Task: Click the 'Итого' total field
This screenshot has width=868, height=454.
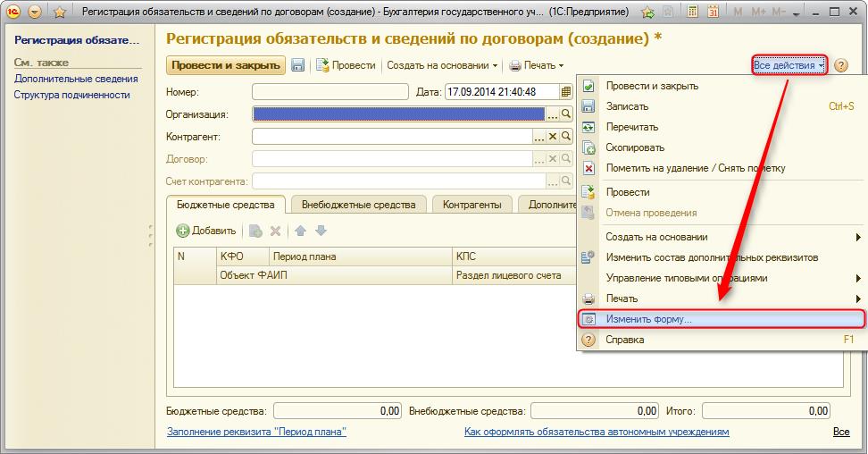Action: point(766,411)
